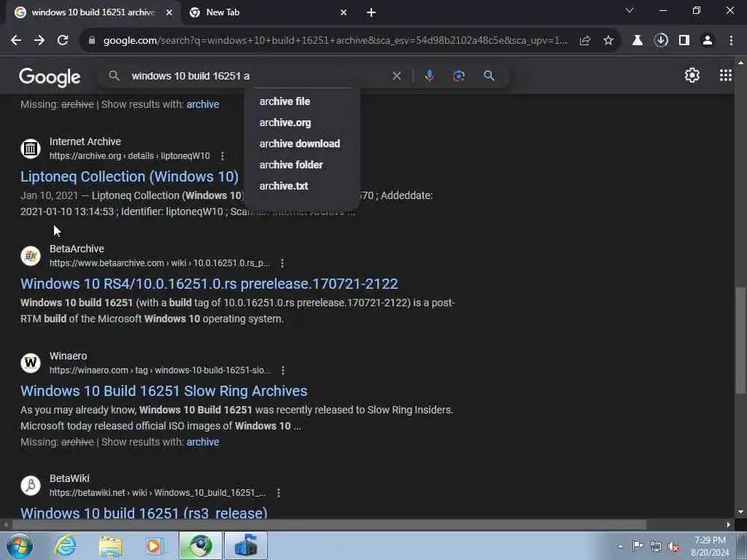Click the Internet Archive site favicon

click(31, 149)
